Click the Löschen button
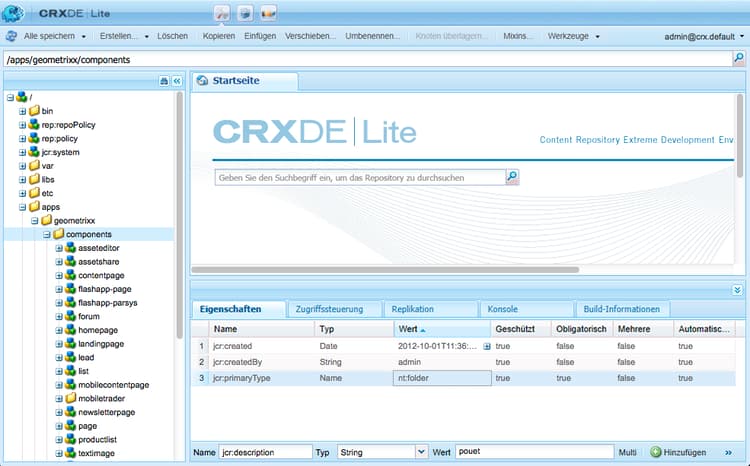The image size is (750, 466). (x=172, y=36)
